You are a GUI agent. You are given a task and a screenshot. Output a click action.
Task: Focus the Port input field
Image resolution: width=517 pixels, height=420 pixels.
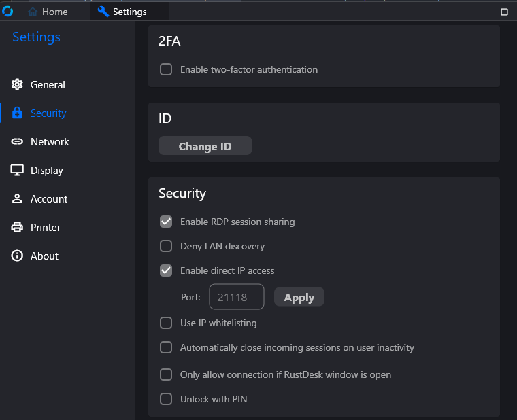coord(236,297)
